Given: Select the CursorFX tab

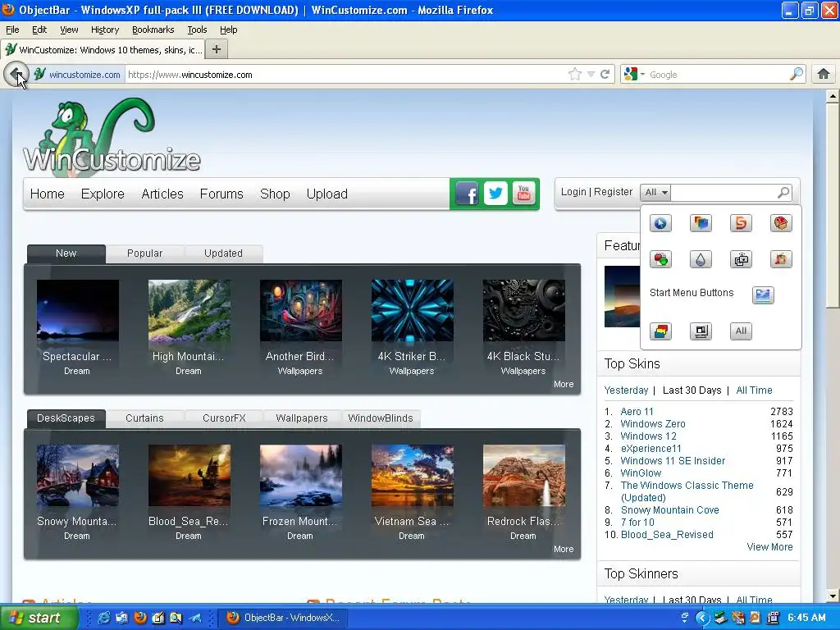Looking at the screenshot, I should 224,418.
